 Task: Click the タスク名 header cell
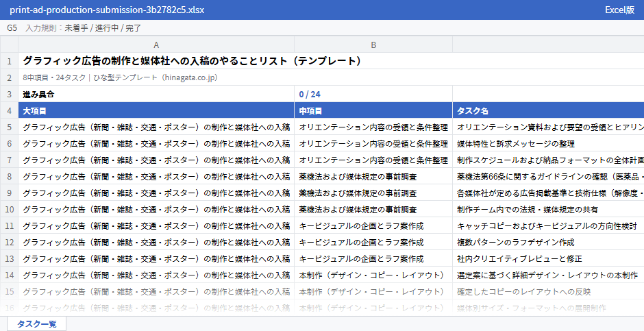pyautogui.click(x=548, y=110)
